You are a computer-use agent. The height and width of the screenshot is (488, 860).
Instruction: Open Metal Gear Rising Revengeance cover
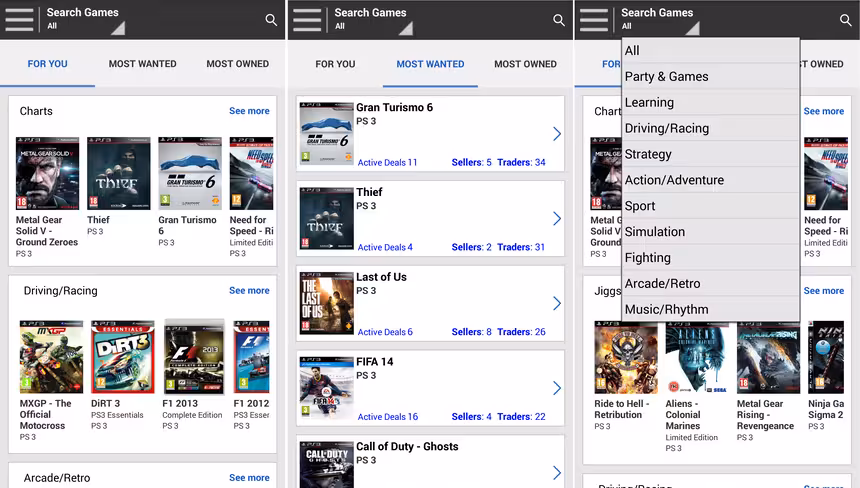tap(768, 358)
